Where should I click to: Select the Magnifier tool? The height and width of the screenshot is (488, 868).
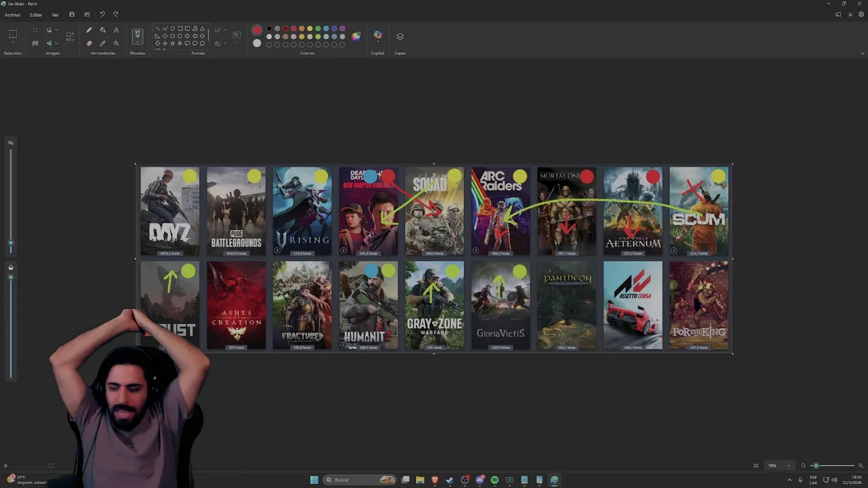(x=116, y=43)
